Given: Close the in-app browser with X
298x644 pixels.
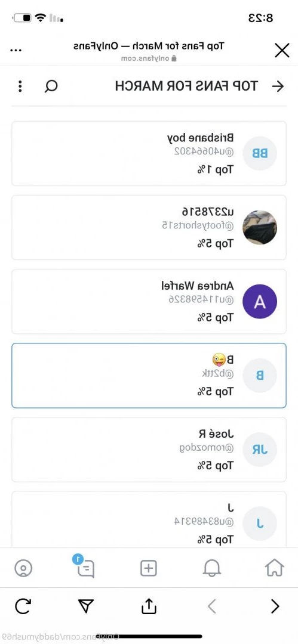Looking at the screenshot, I should [282, 51].
